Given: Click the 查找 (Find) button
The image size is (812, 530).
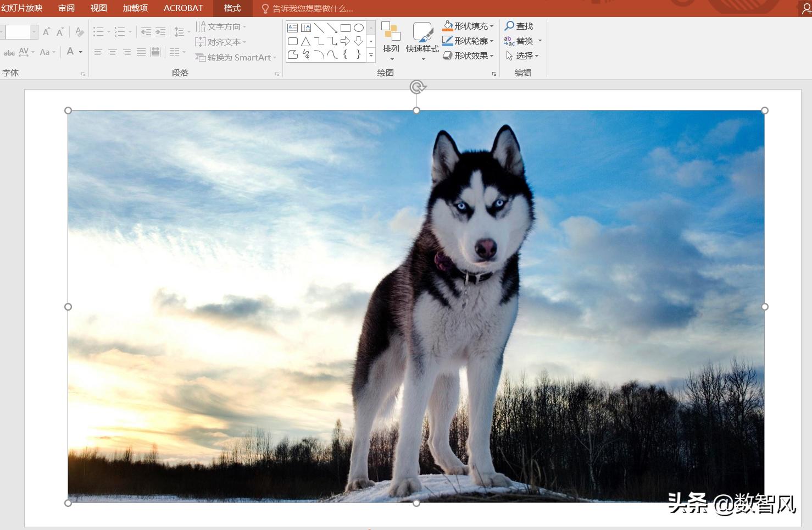Looking at the screenshot, I should pyautogui.click(x=519, y=26).
